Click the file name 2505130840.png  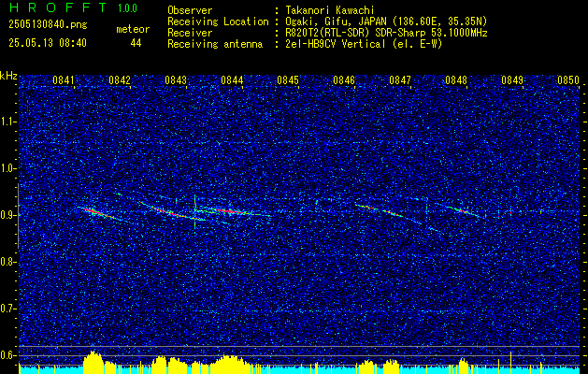coord(48,24)
